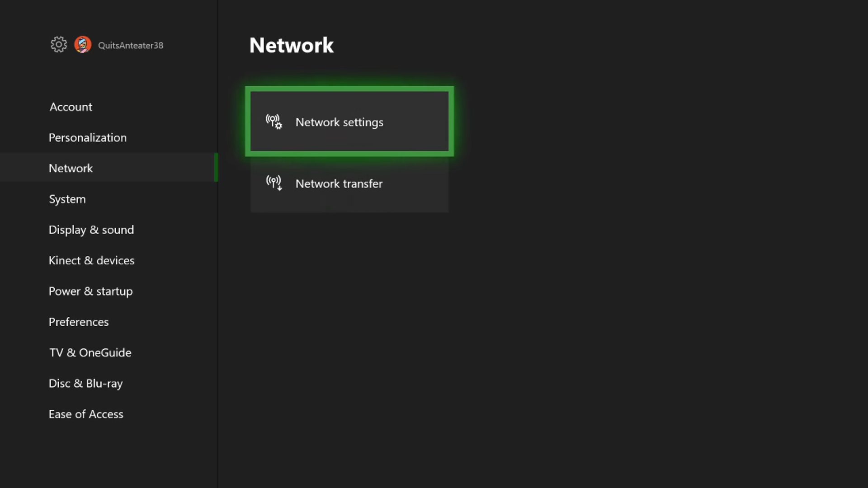Open the Network transfer tile
Viewport: 868px width, 488px height.
tap(349, 183)
